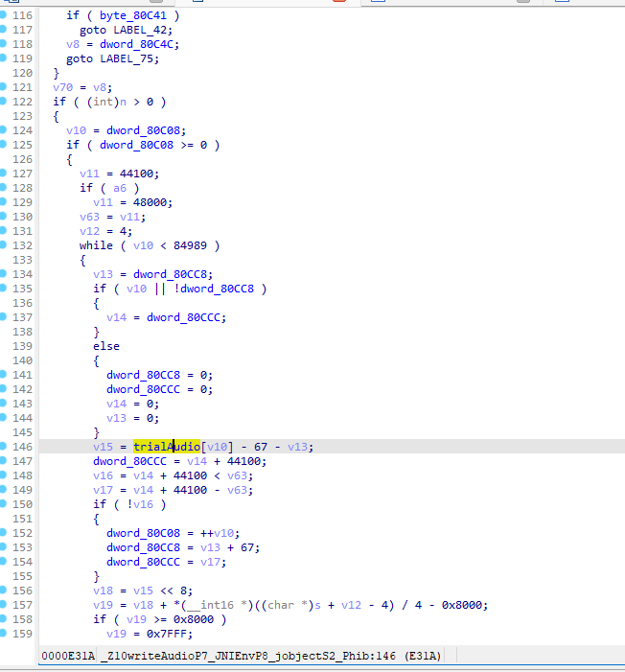Viewport: 625px width, 672px height.
Task: Select the highlighted trialAudio identifier
Action: 167,447
